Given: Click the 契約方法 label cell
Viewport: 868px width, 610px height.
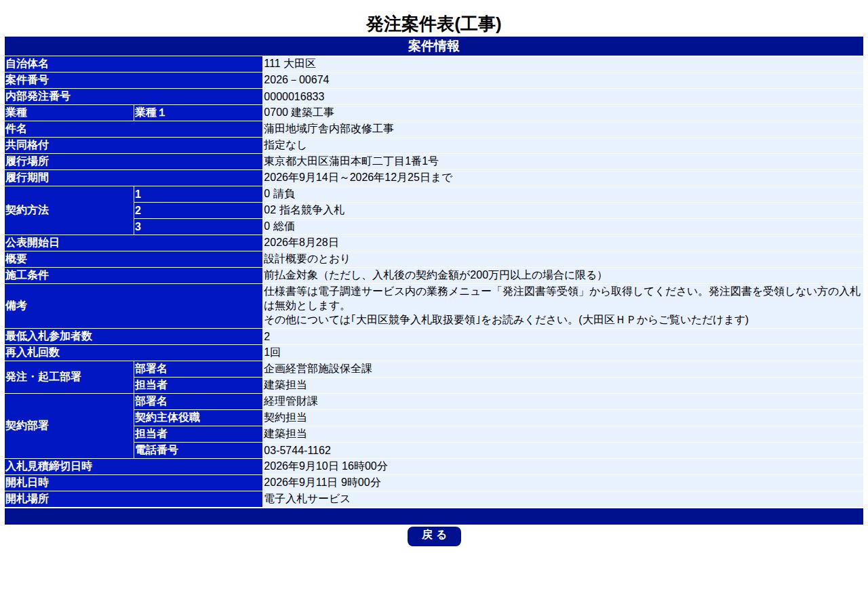Looking at the screenshot, I should click(x=69, y=210).
